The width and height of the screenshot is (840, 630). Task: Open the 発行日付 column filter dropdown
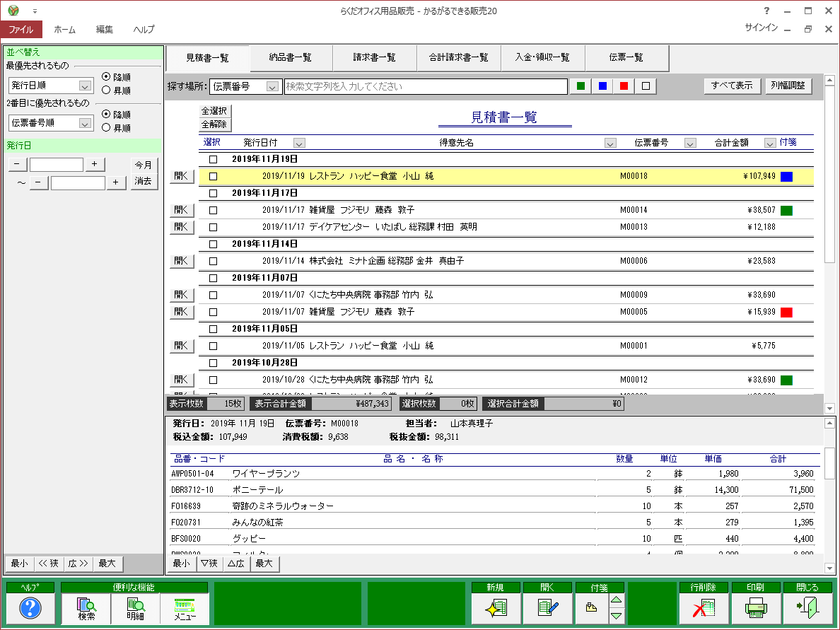tap(300, 143)
